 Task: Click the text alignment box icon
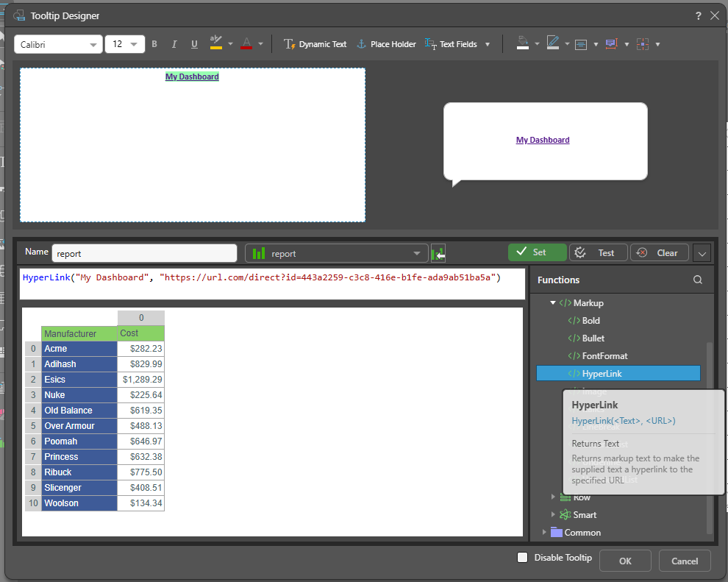[581, 45]
